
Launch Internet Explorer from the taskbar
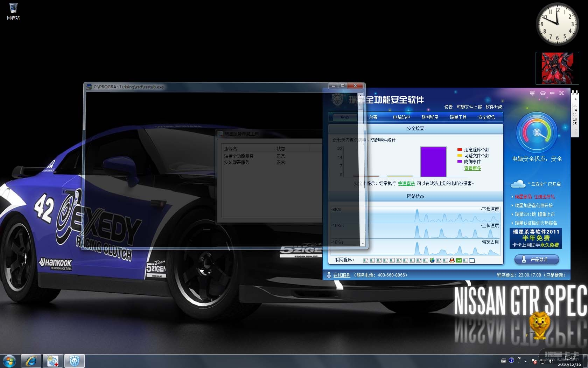tap(31, 361)
